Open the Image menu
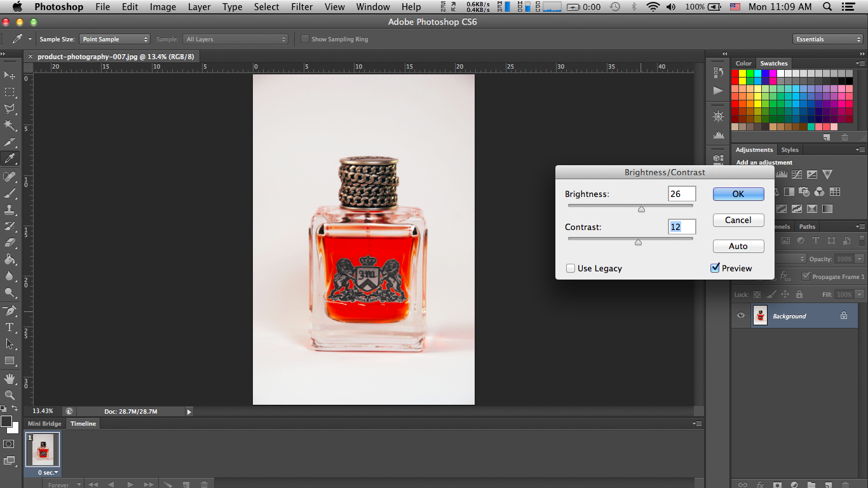 click(x=163, y=7)
